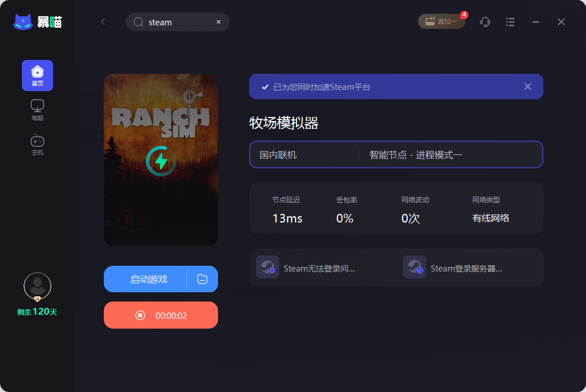Click the search magnifier icon
The image size is (586, 392).
click(138, 22)
